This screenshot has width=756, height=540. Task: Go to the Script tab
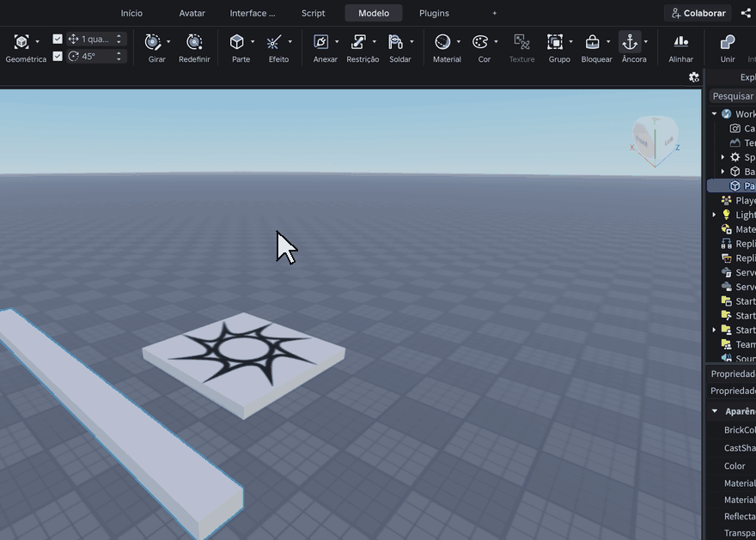pos(313,13)
